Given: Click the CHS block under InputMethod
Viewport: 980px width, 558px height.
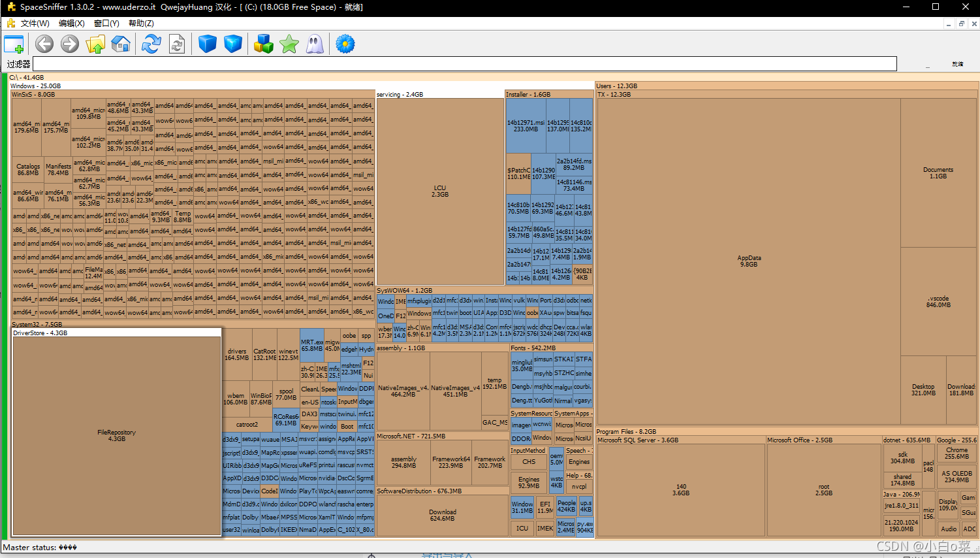Looking at the screenshot, I should click(x=529, y=461).
